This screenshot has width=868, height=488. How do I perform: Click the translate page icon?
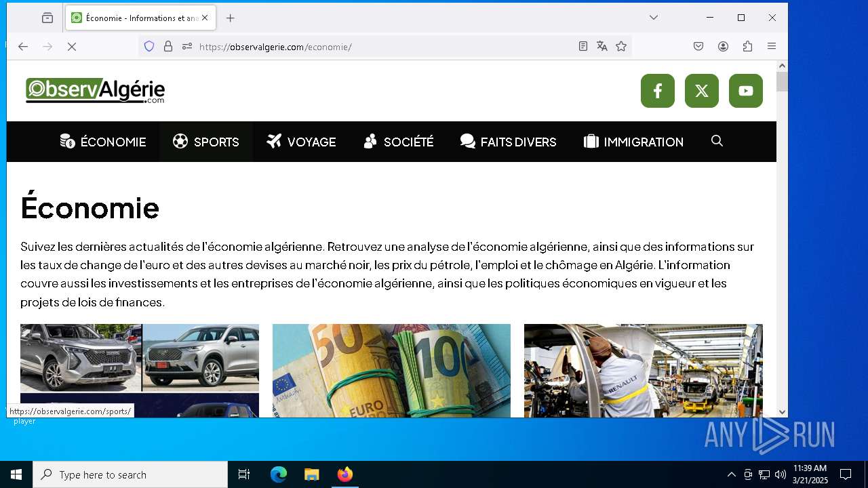602,47
